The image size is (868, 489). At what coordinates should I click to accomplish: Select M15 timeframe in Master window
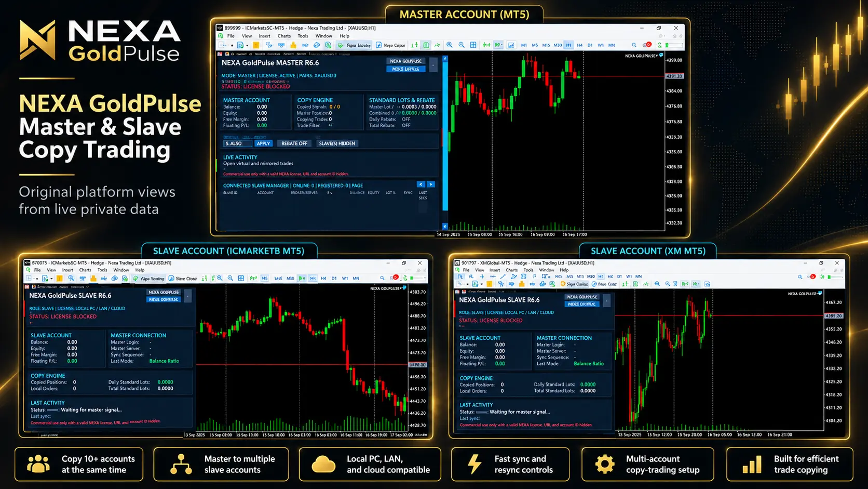coord(546,45)
